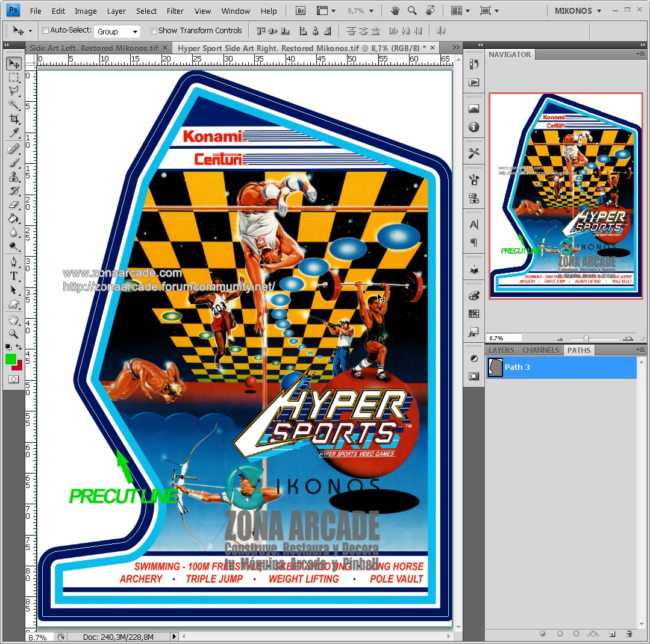Image resolution: width=650 pixels, height=644 pixels.
Task: Select Path 3 in the Paths panel
Action: point(530,367)
